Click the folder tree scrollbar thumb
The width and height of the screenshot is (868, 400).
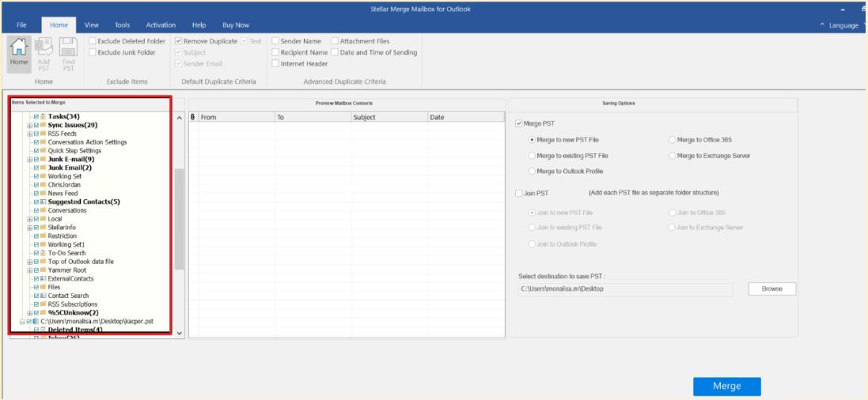pyautogui.click(x=180, y=219)
